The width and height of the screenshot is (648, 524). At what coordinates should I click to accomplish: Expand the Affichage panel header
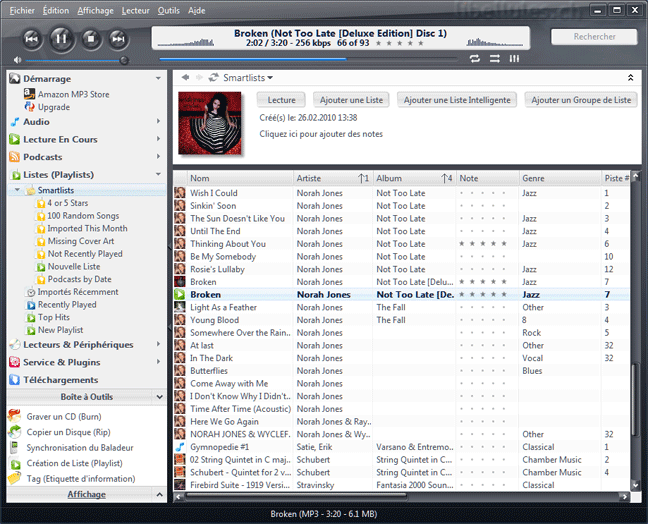point(86,494)
